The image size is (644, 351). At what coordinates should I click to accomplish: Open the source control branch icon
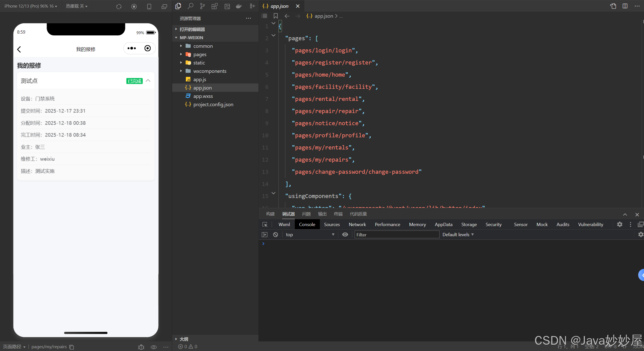(x=202, y=6)
